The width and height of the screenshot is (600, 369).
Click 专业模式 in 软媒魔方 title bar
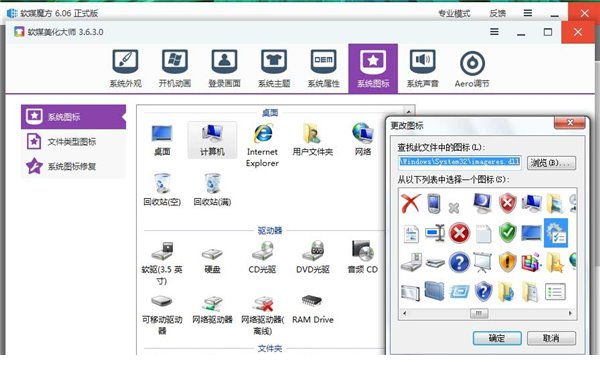[x=454, y=13]
